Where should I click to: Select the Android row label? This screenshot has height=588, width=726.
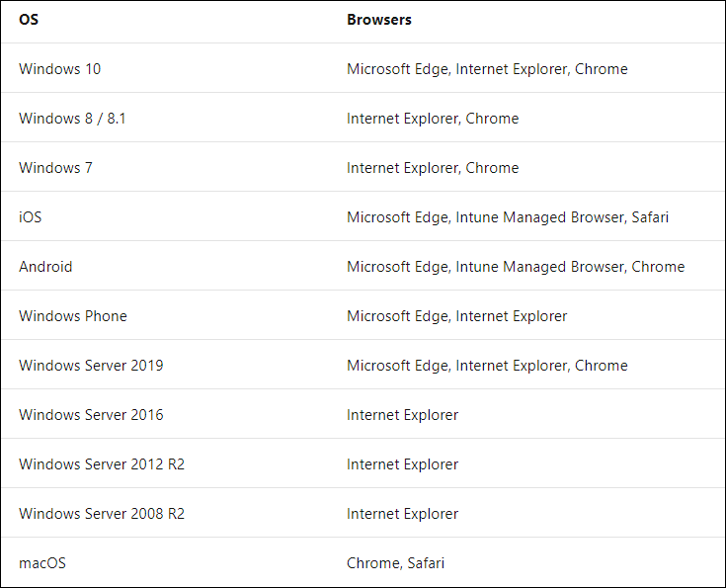45,267
